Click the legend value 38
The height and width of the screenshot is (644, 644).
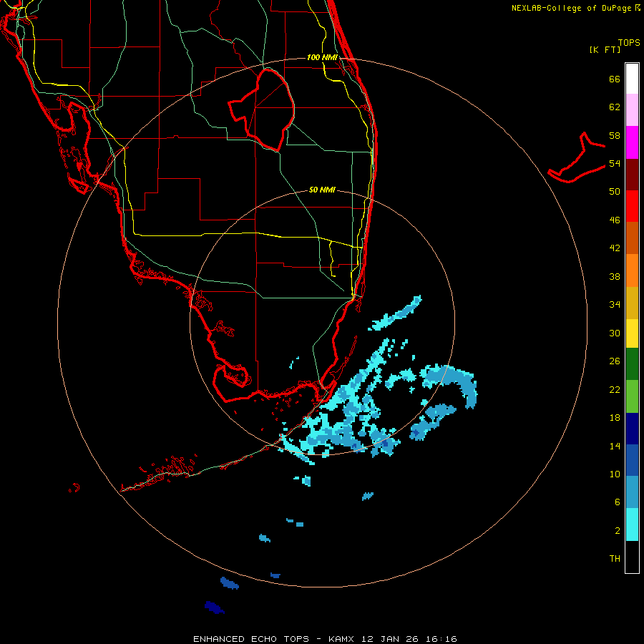[x=615, y=276]
